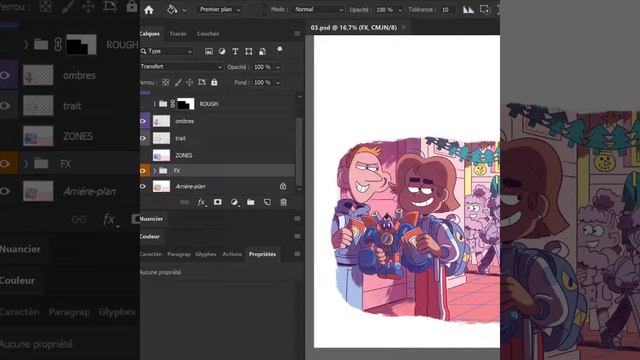Lock transparent pixels icon
The width and height of the screenshot is (640, 360).
[165, 82]
